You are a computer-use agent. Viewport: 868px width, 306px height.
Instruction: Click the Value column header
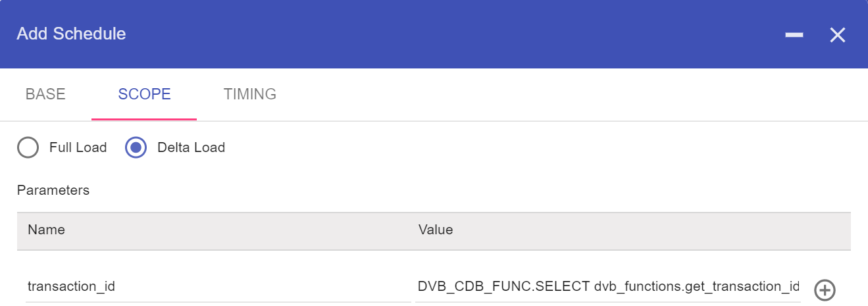[x=436, y=230]
